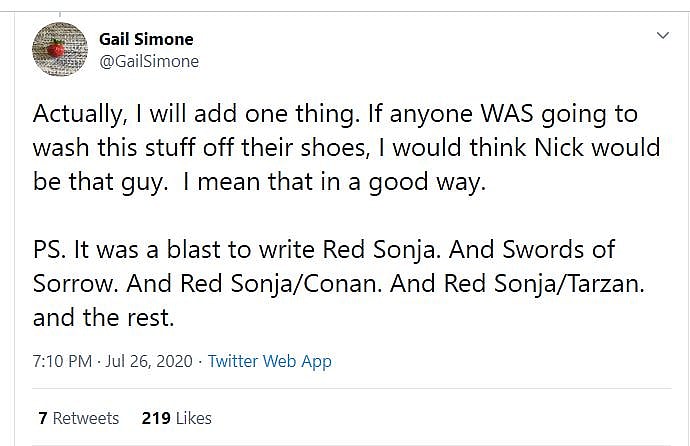Visit the @GailSimone handle link

click(149, 61)
